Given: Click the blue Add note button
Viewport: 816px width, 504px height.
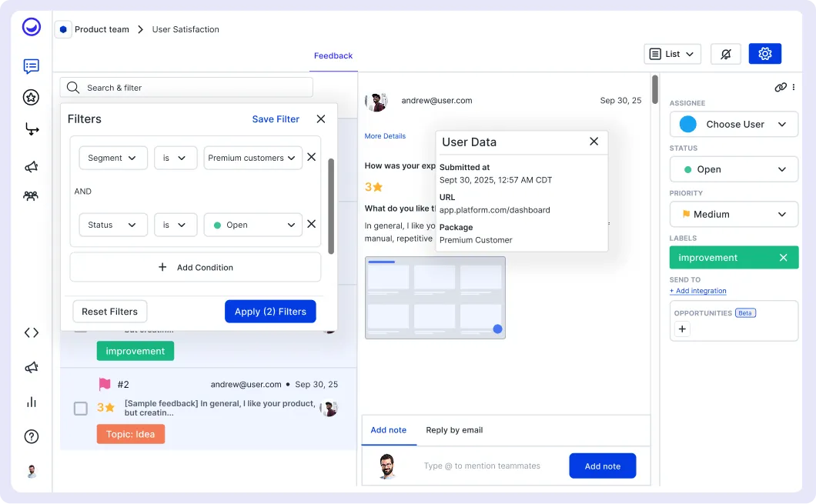Looking at the screenshot, I should click(602, 466).
